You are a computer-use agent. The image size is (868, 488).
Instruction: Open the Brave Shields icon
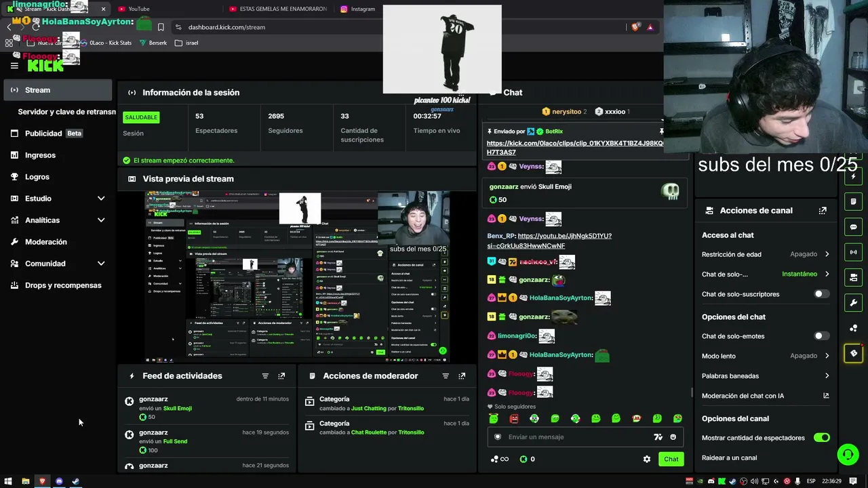point(635,27)
